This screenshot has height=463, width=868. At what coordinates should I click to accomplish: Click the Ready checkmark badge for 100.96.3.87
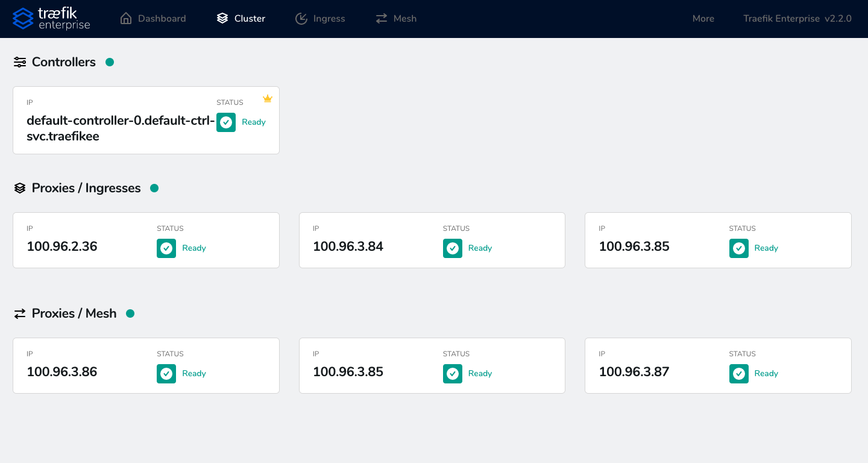click(x=738, y=374)
